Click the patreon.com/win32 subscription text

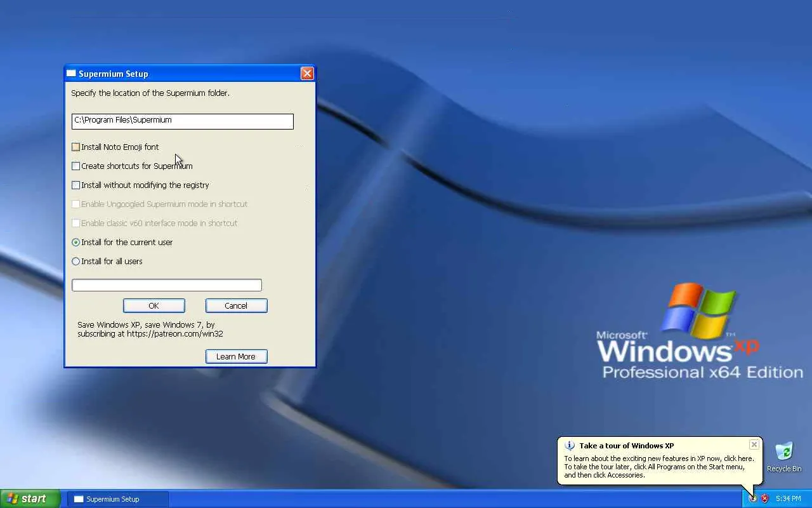(150, 329)
